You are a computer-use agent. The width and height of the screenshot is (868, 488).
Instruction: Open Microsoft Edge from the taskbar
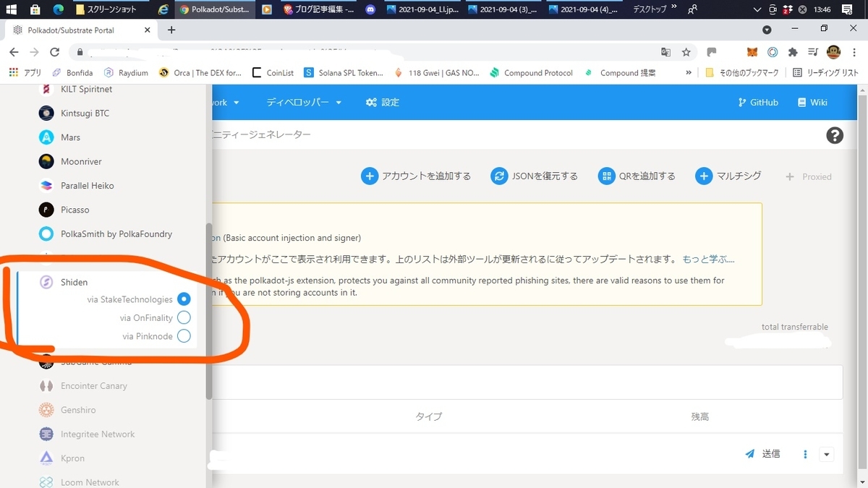(x=58, y=9)
